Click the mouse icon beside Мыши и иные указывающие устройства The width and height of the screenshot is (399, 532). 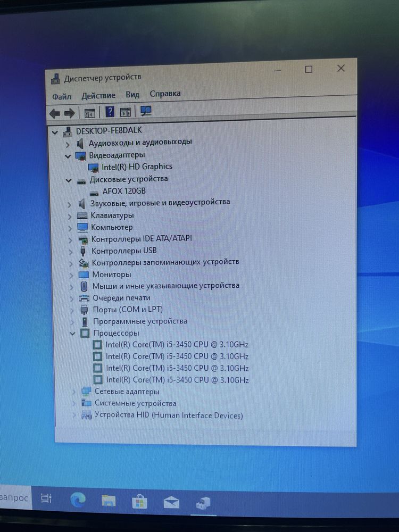[x=84, y=286]
